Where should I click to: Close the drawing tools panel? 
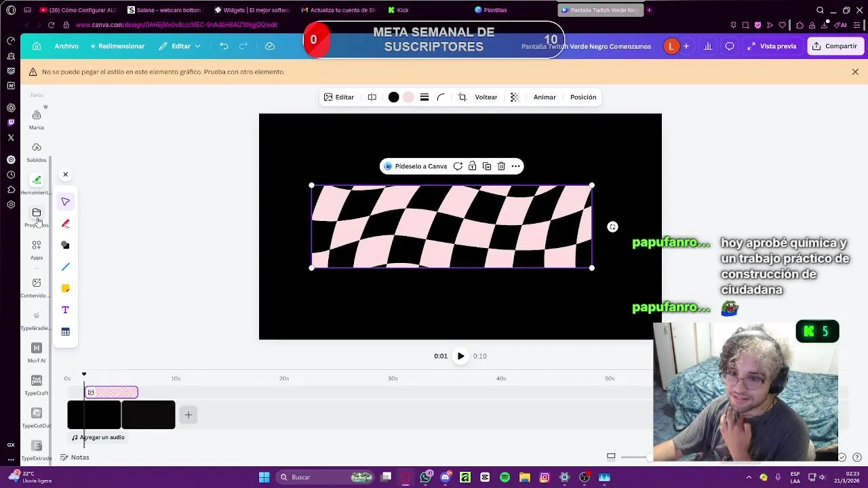65,175
